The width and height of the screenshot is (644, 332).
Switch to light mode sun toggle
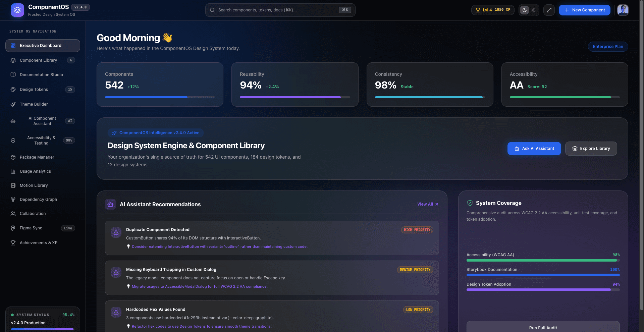[x=533, y=10]
